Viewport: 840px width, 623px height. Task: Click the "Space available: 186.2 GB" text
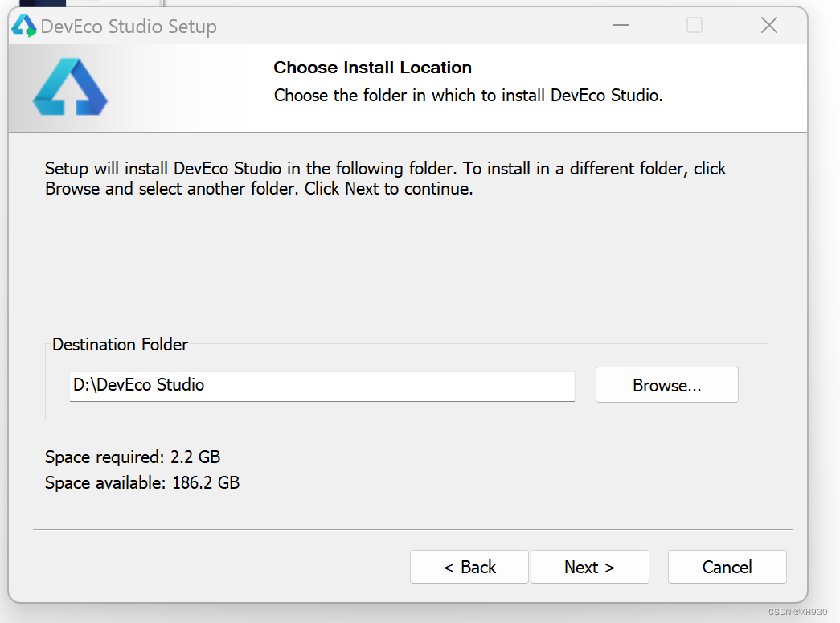[142, 483]
